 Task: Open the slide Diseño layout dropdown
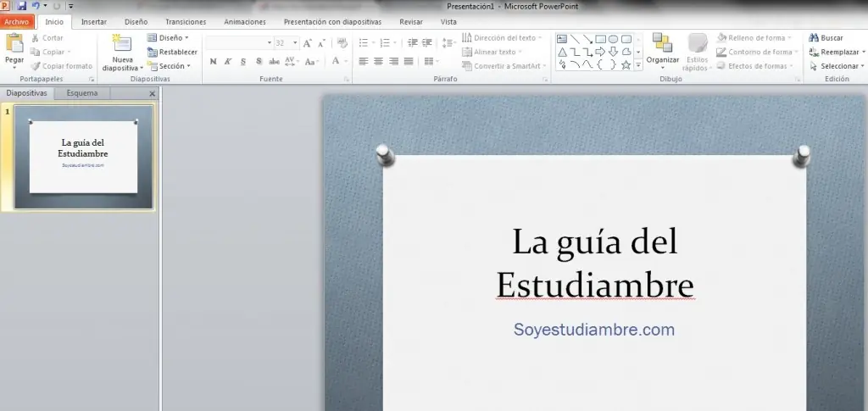pyautogui.click(x=169, y=37)
